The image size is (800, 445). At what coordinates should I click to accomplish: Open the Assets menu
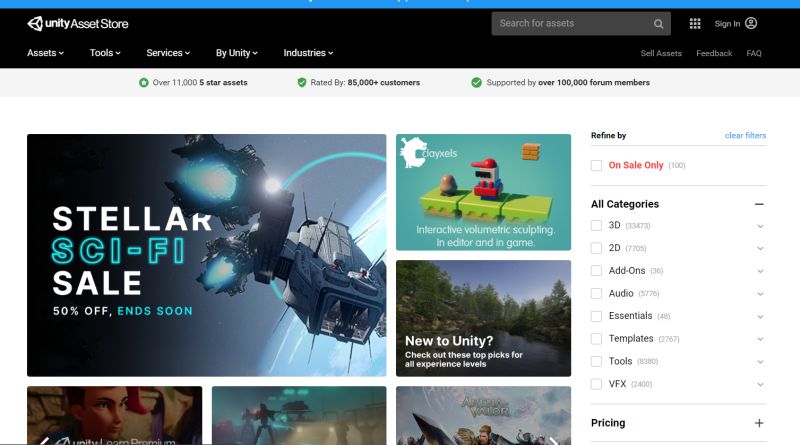pos(45,53)
